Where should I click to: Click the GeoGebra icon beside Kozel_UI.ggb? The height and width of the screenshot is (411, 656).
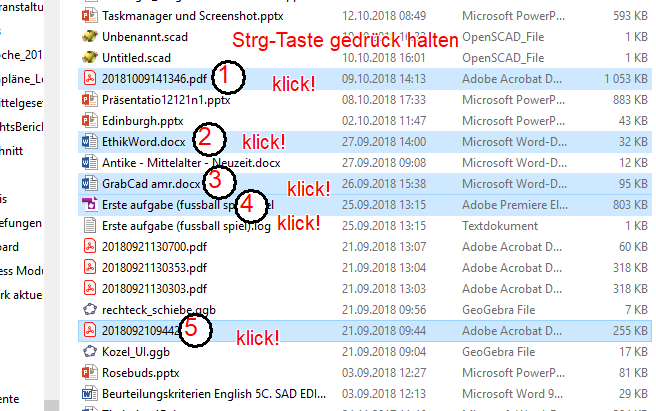pos(89,352)
